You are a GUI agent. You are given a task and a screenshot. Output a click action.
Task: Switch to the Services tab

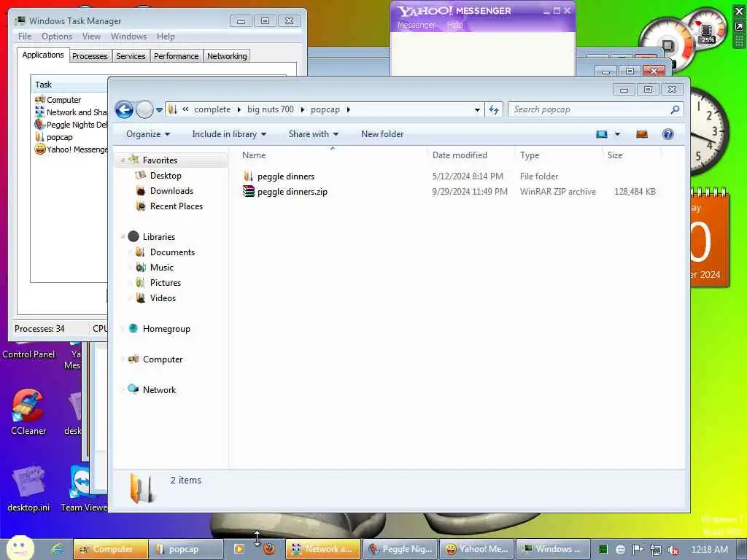click(x=131, y=56)
